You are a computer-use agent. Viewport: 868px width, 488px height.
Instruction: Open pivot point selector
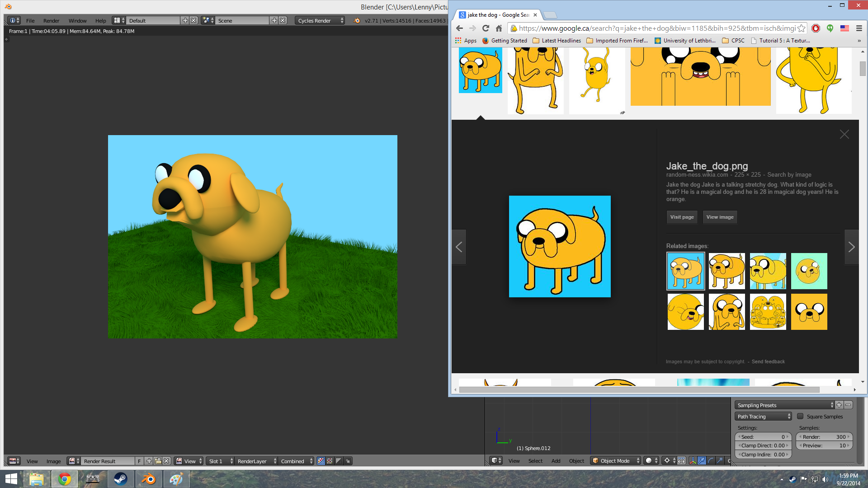[x=669, y=460]
